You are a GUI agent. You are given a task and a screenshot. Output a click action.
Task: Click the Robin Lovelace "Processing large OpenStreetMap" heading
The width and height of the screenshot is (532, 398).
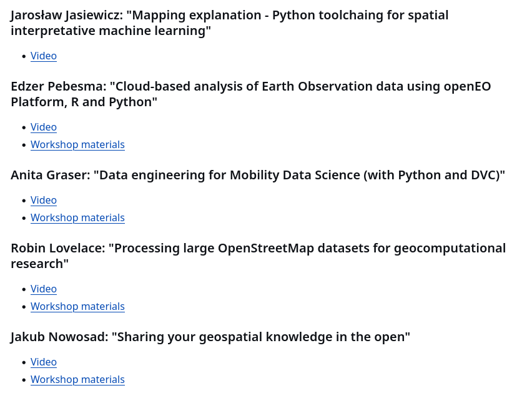[259, 256]
